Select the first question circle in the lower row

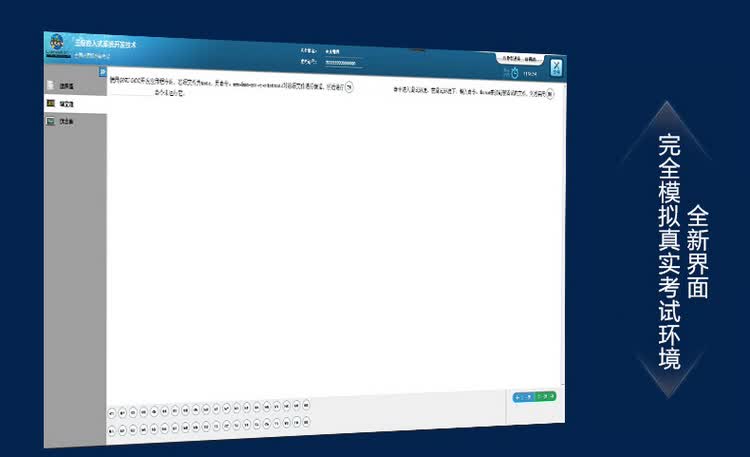pyautogui.click(x=111, y=431)
